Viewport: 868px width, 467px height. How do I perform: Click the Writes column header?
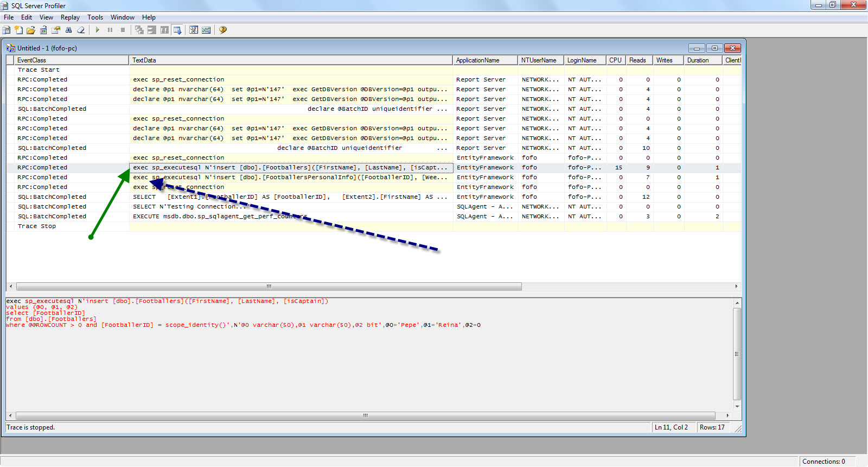point(668,60)
